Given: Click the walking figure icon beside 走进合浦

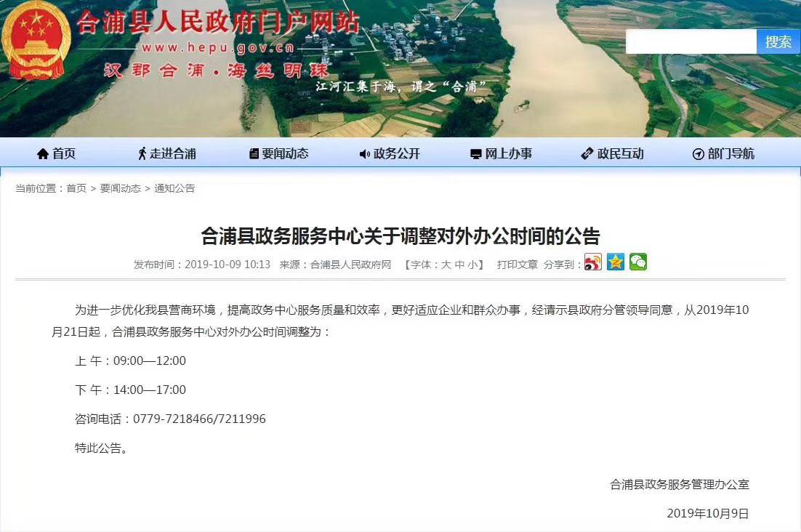Looking at the screenshot, I should (x=142, y=153).
